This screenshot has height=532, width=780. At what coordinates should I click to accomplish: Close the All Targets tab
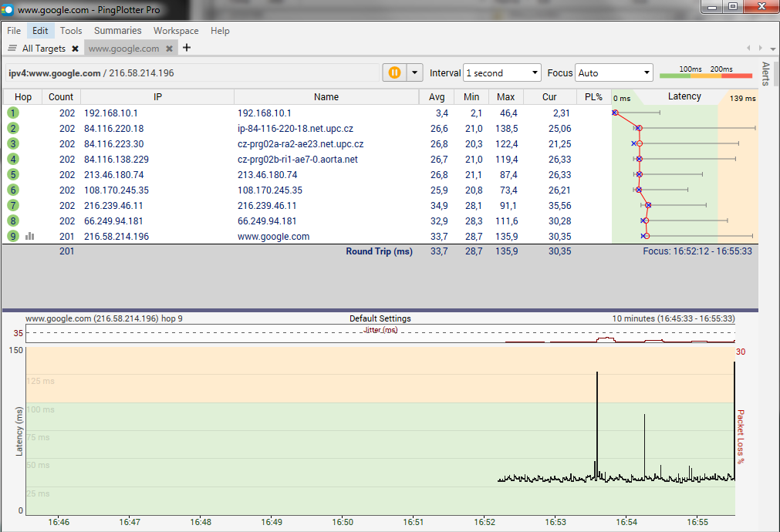(x=75, y=49)
